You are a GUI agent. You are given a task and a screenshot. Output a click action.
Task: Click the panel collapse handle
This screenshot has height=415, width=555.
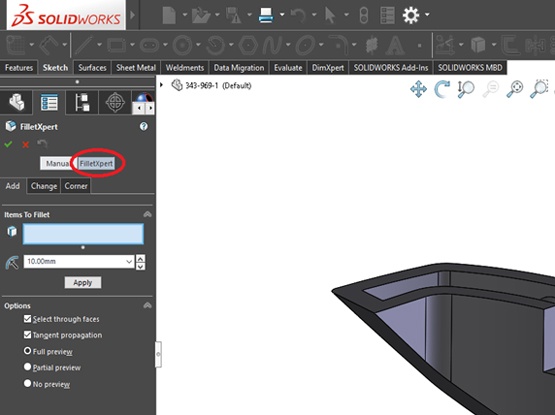pyautogui.click(x=158, y=354)
